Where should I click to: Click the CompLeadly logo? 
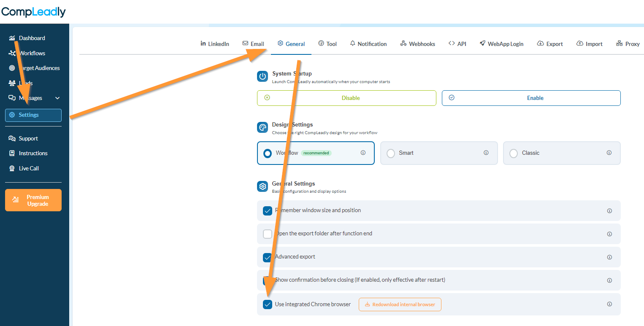33,12
